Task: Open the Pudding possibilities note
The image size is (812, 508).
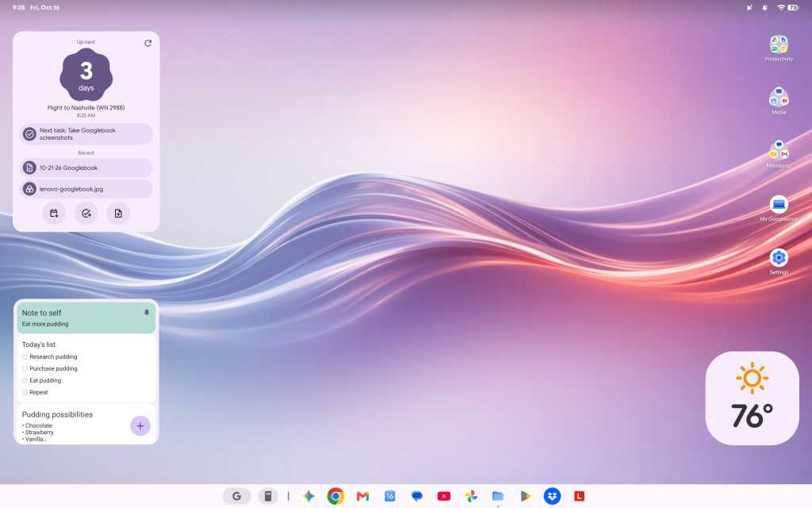Action: [x=86, y=424]
